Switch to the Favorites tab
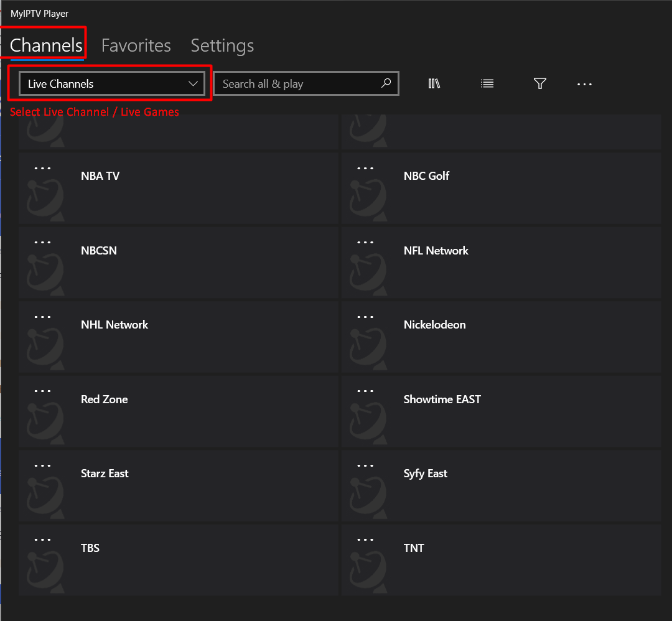This screenshot has height=621, width=672. click(x=136, y=45)
